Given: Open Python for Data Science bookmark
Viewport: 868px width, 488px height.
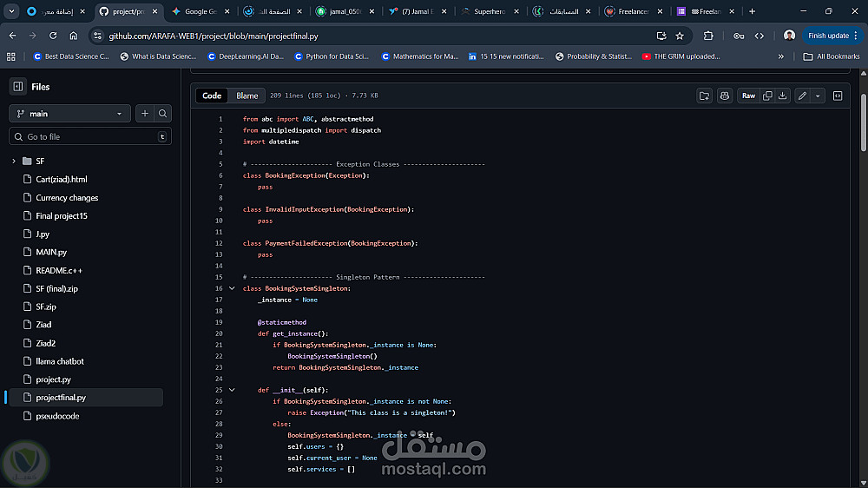Looking at the screenshot, I should click(x=332, y=56).
